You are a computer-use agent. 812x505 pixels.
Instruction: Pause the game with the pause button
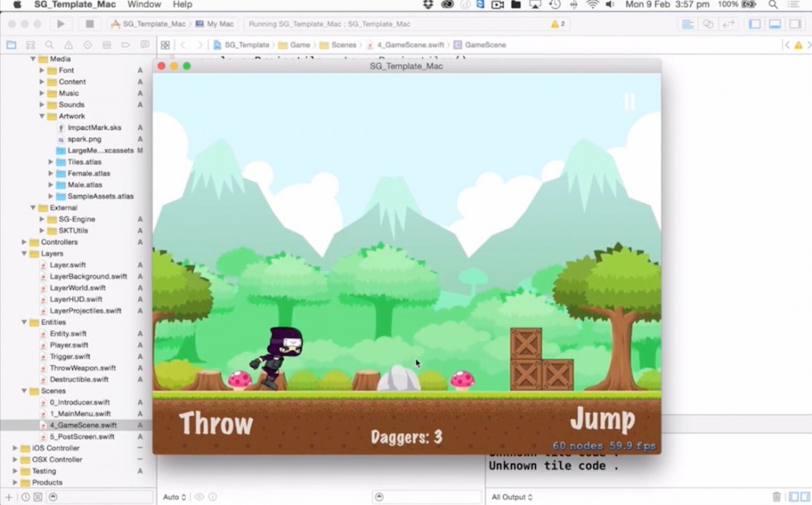(x=630, y=102)
